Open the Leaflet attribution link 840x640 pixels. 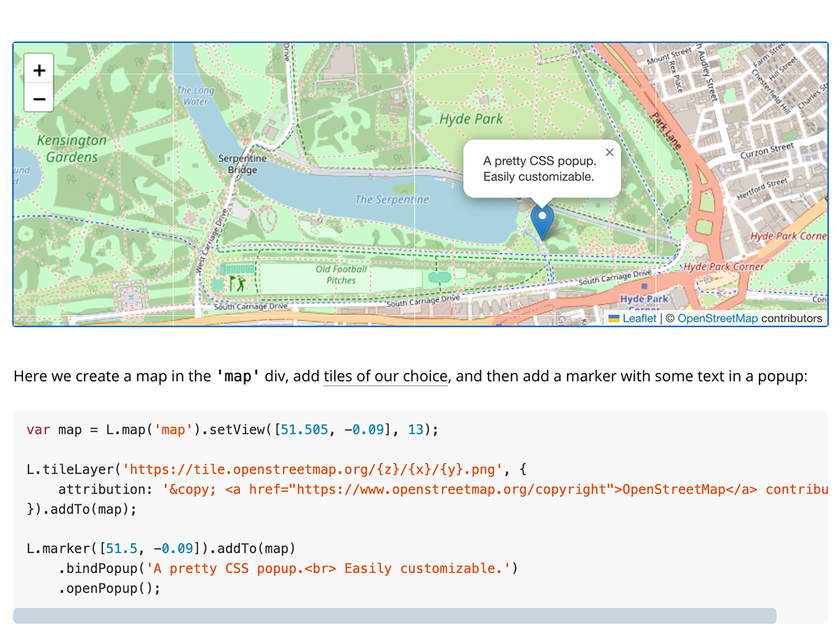(639, 319)
